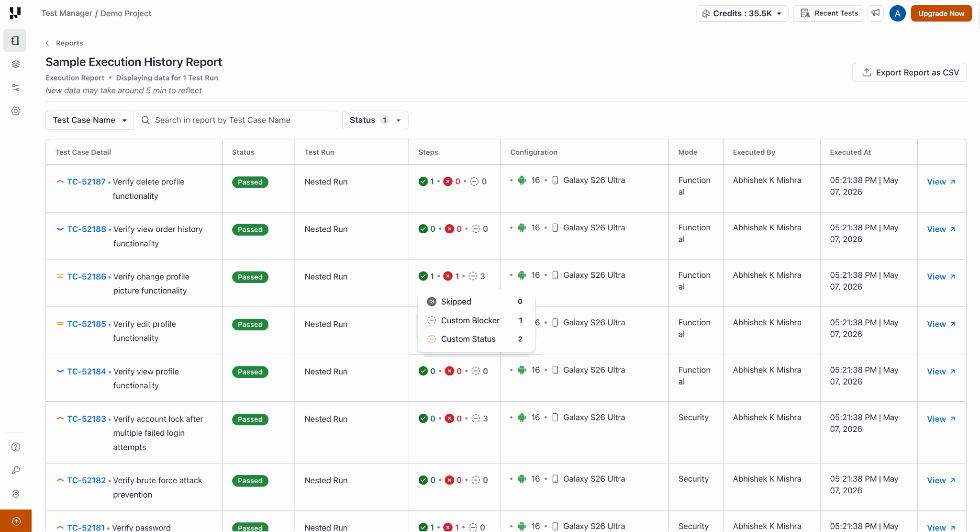
Task: Go back to Reports link
Action: [x=69, y=43]
